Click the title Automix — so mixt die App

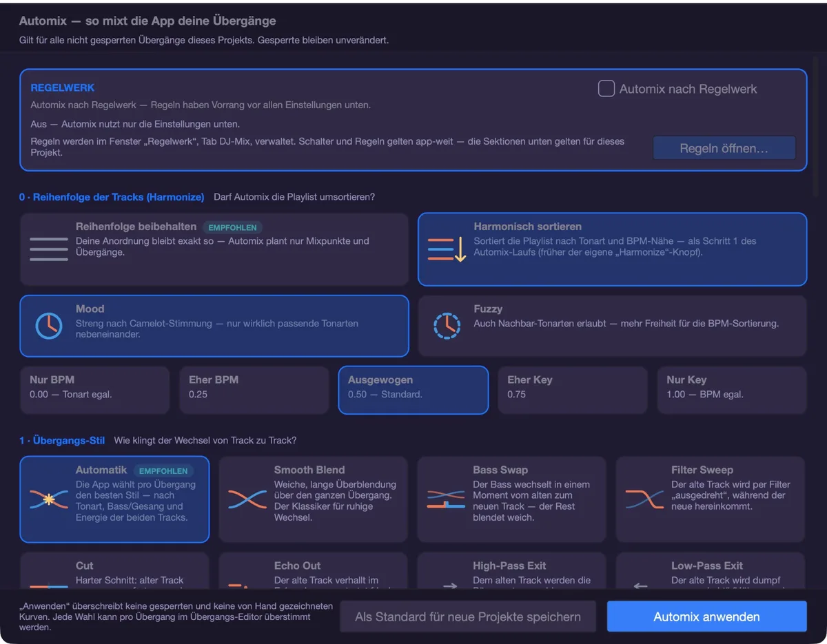147,21
